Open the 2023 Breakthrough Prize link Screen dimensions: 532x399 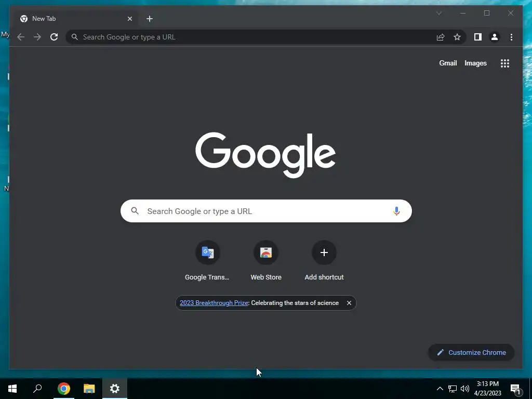214,303
